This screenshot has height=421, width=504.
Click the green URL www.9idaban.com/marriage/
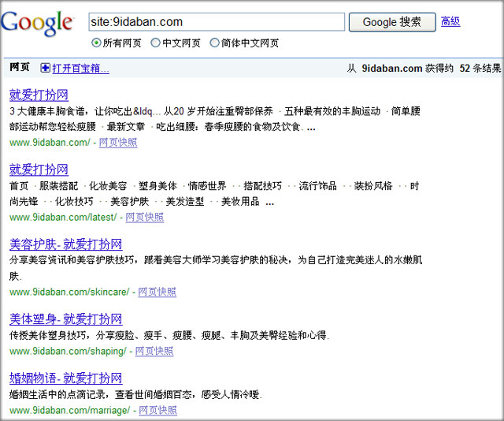[70, 410]
